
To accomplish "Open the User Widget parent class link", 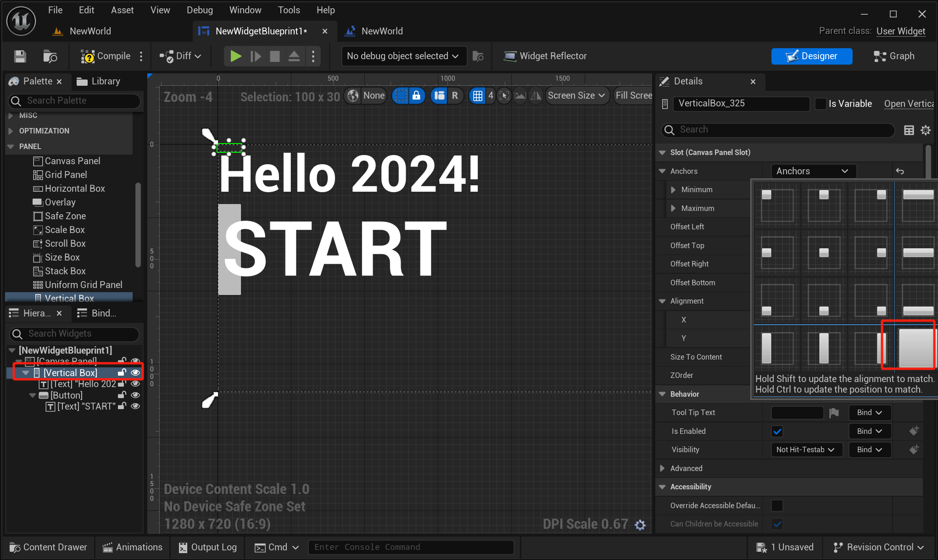I will pos(900,31).
